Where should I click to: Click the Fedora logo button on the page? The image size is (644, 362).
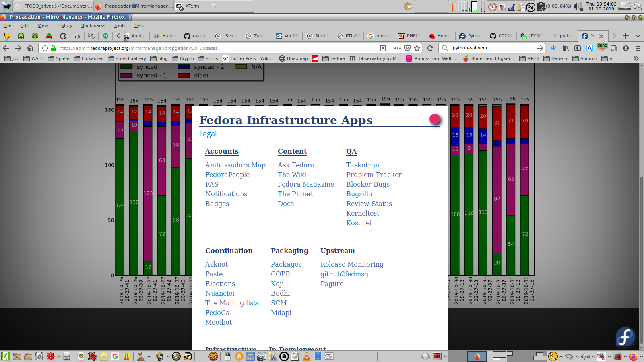point(625,336)
